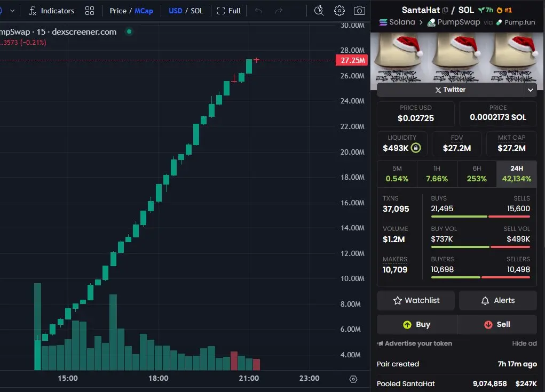Open chart settings gear
This screenshot has width=545, height=392.
339,11
